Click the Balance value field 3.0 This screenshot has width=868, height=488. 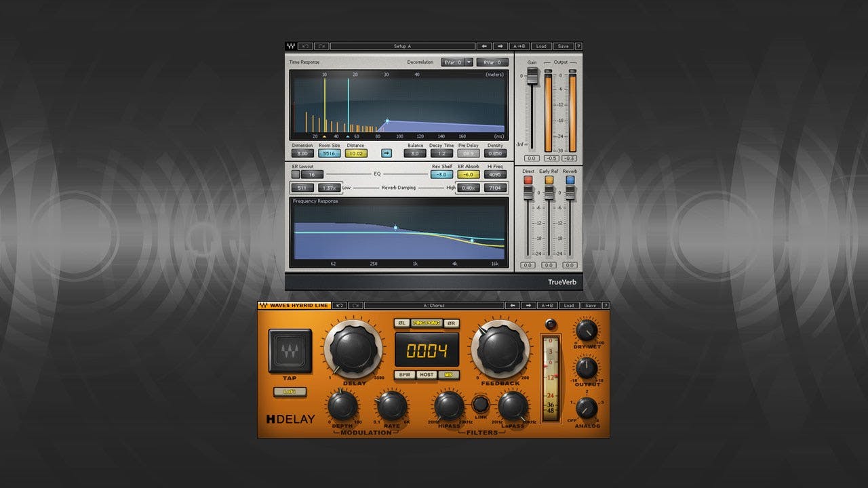pos(415,153)
